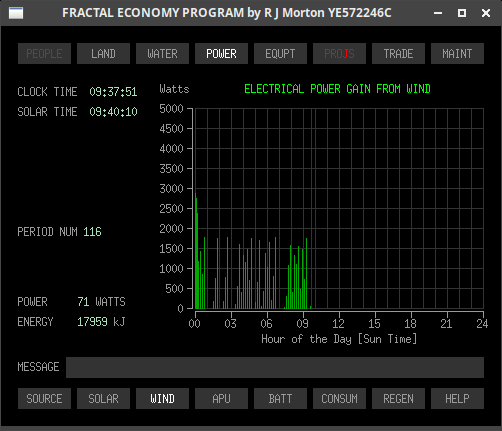Image resolution: width=502 pixels, height=431 pixels.
Task: Open the EQUPT tab
Action: click(280, 53)
